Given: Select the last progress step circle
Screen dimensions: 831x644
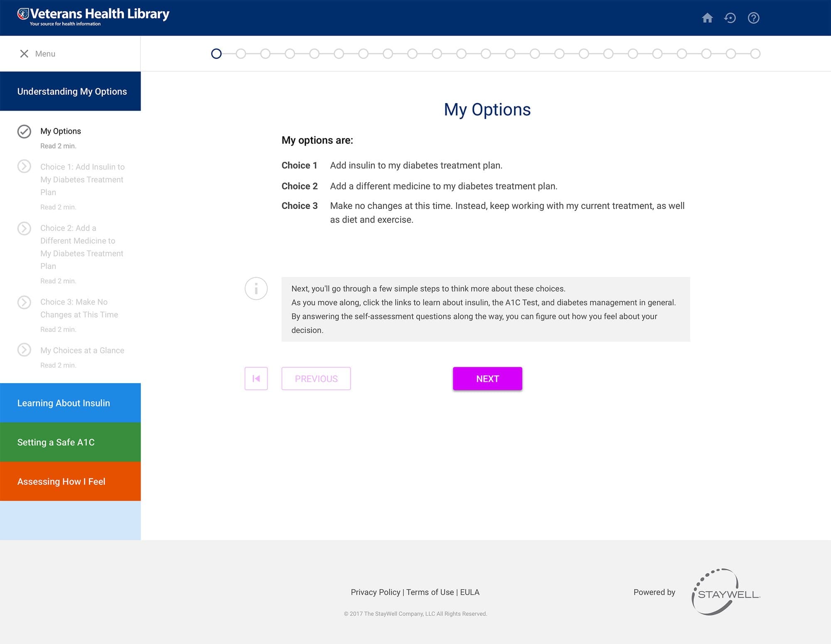Looking at the screenshot, I should [x=755, y=54].
